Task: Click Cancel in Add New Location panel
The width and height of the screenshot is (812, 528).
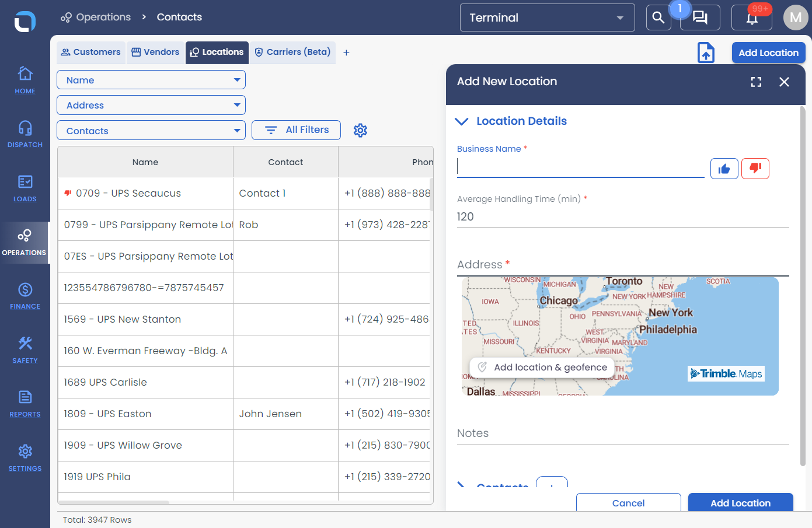Action: coord(629,502)
